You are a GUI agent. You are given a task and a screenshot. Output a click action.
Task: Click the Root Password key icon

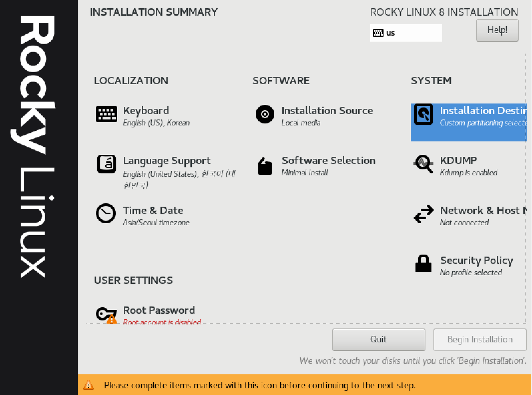107,314
